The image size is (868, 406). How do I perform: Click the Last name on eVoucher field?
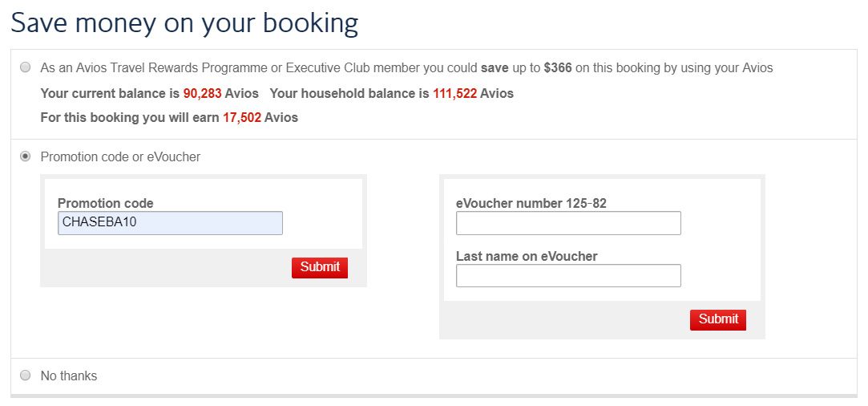pyautogui.click(x=568, y=276)
